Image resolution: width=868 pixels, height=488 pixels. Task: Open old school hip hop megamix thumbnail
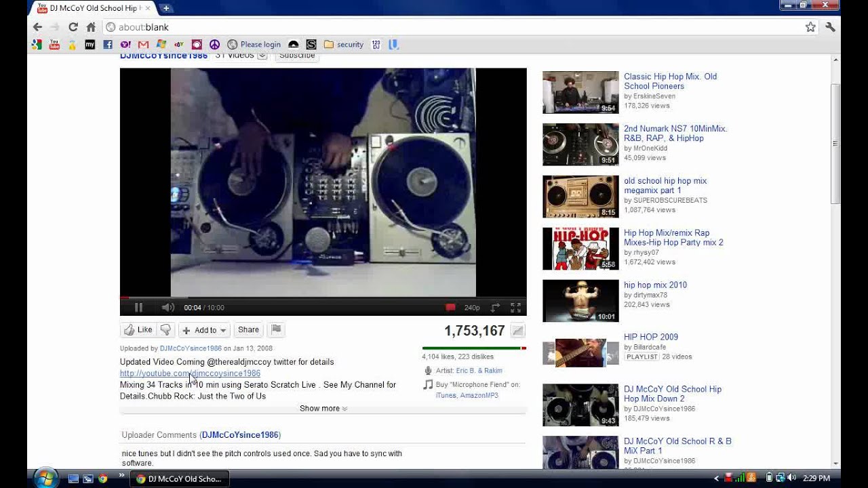click(x=580, y=197)
